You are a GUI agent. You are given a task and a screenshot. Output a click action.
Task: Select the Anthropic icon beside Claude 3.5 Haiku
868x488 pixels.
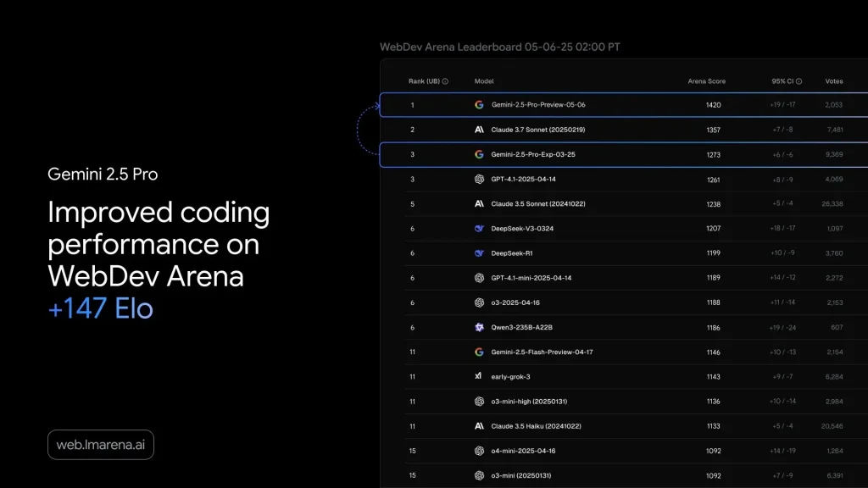(477, 425)
